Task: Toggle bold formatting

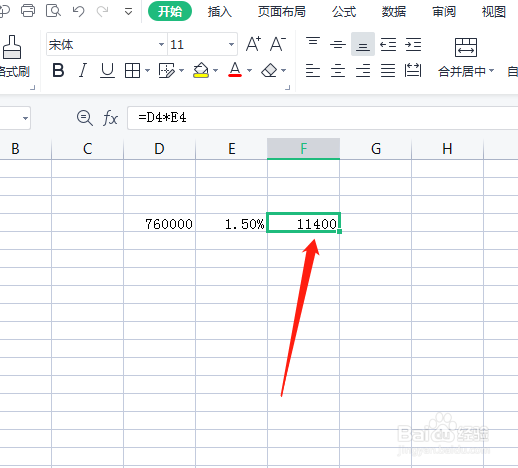Action: click(x=58, y=70)
